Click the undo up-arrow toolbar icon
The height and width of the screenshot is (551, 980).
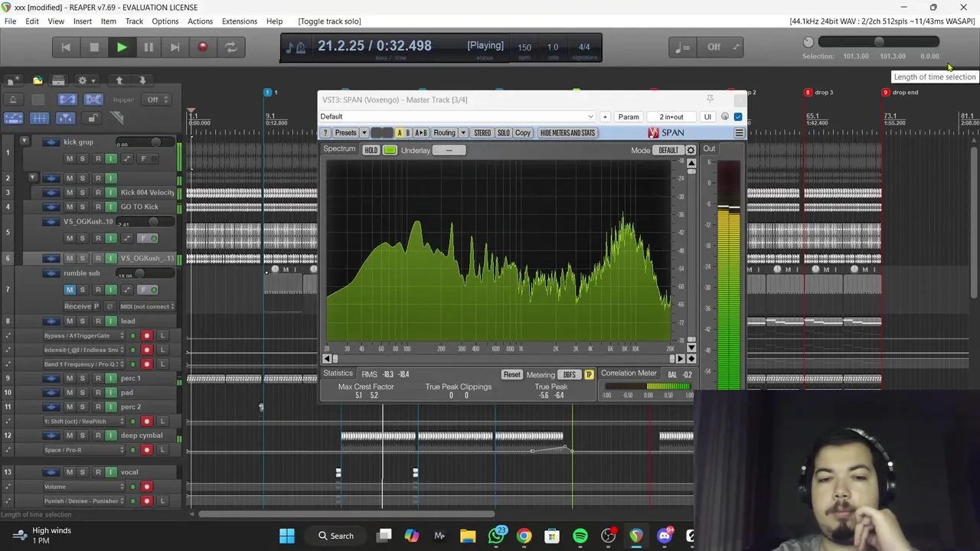click(119, 80)
